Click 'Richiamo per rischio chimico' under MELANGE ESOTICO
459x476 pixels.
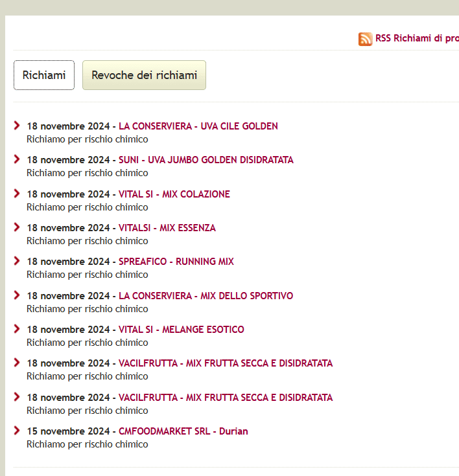[x=88, y=343]
